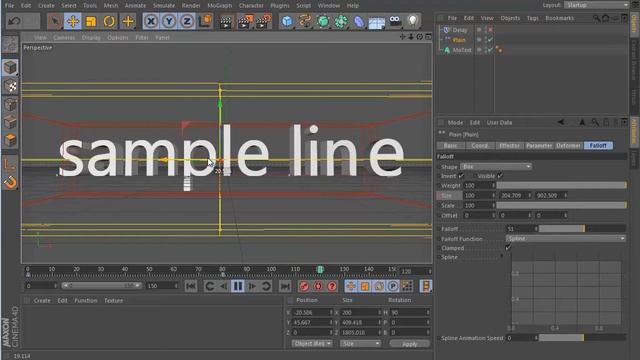Toggle Z axis lock

[187, 21]
